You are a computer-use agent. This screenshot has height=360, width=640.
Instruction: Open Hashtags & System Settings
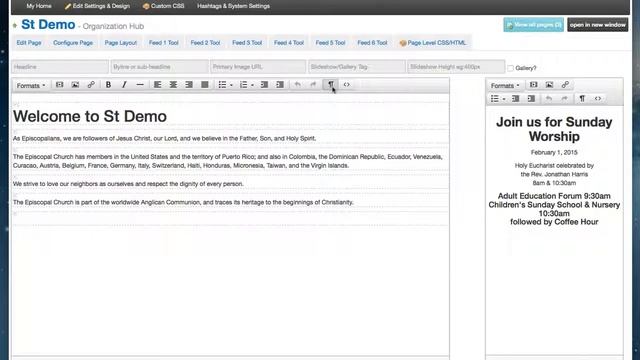tap(233, 6)
